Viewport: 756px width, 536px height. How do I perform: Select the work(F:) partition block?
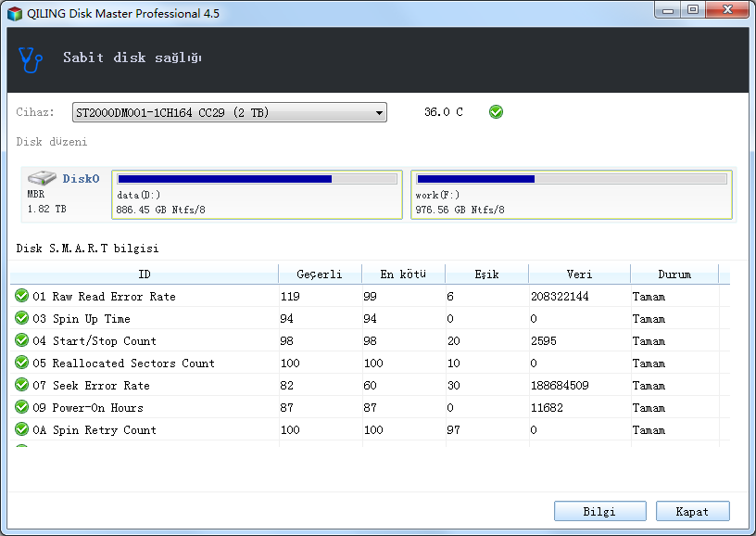point(572,195)
